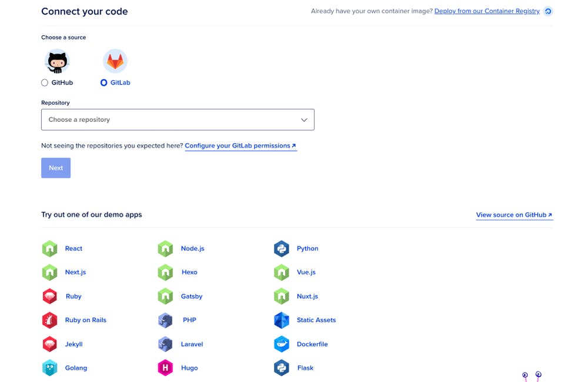The image size is (588, 382).
Task: Click the Dockerfile whale icon
Action: point(282,344)
